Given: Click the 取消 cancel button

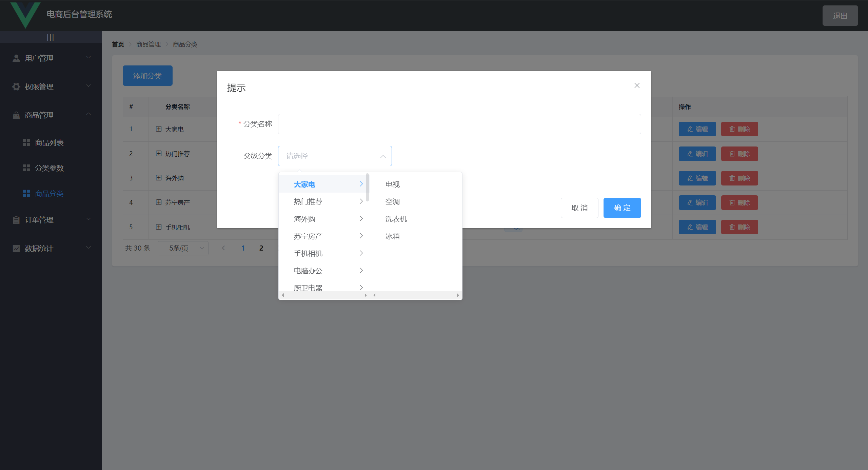Looking at the screenshot, I should 579,208.
